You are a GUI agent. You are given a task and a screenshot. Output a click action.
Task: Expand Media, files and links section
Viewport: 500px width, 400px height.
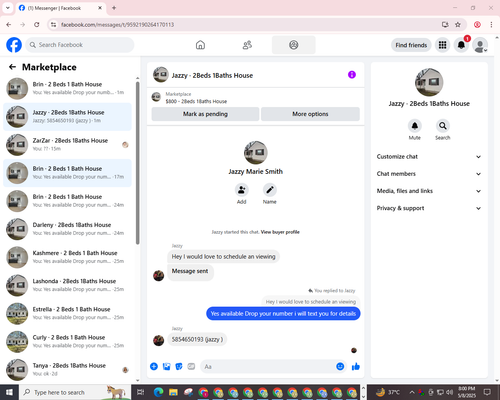(429, 191)
